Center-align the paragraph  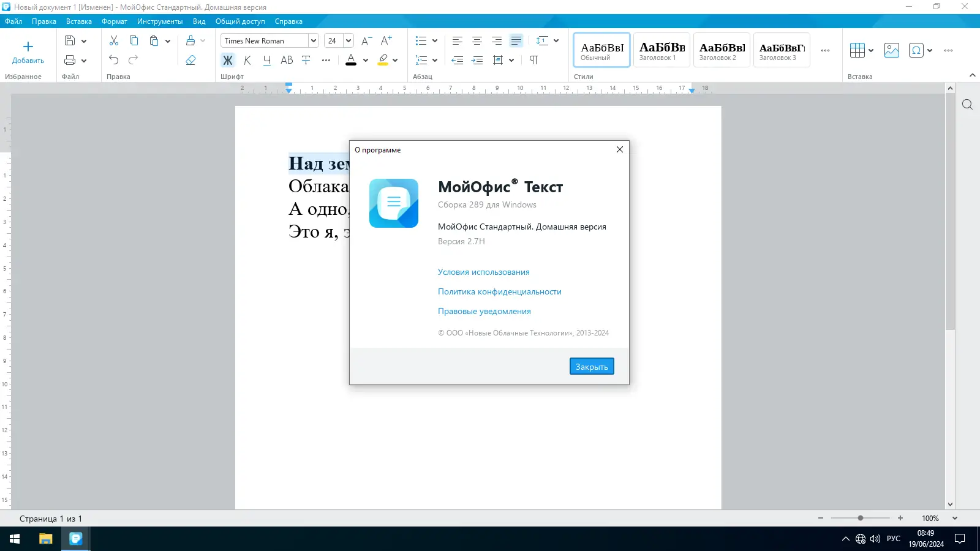[x=477, y=41]
